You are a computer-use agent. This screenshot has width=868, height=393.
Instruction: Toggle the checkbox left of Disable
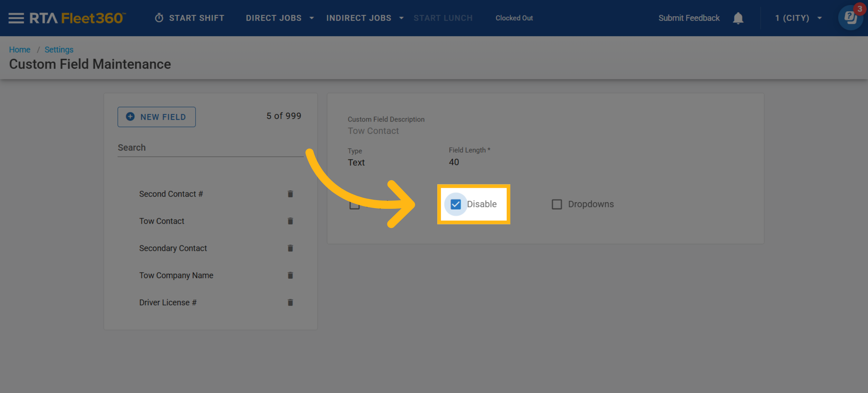(x=354, y=205)
